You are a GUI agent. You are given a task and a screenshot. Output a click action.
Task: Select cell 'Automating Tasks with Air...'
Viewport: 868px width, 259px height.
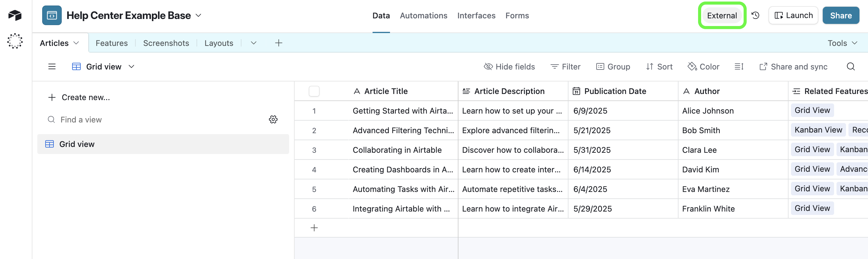(x=403, y=189)
